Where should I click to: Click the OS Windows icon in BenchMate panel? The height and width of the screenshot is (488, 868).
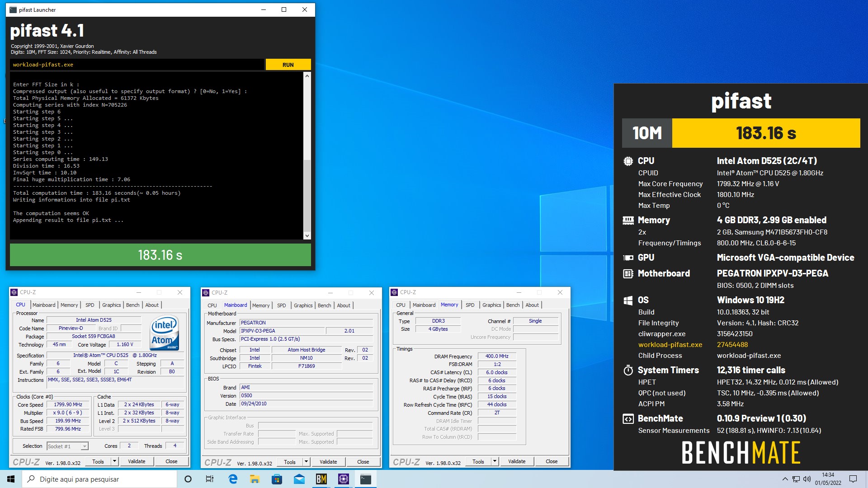pos(628,300)
